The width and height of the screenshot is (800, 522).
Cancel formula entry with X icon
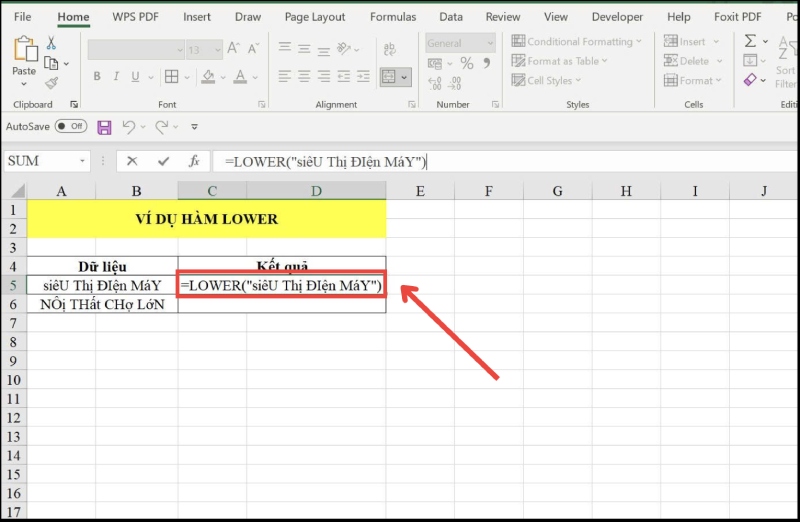tap(132, 161)
